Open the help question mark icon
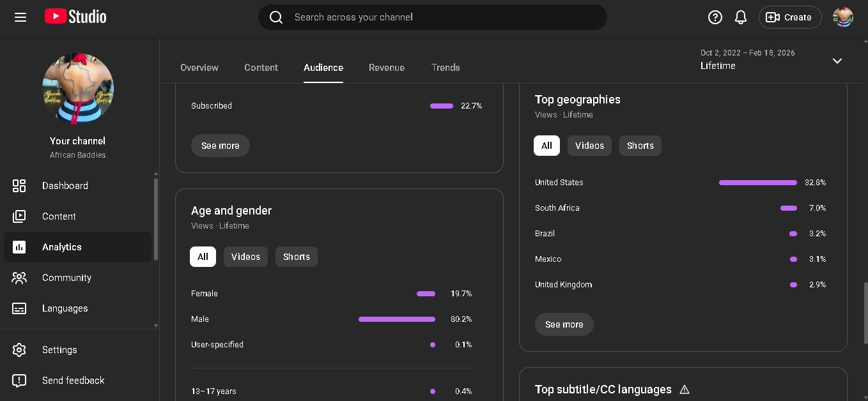This screenshot has width=868, height=401. tap(715, 17)
